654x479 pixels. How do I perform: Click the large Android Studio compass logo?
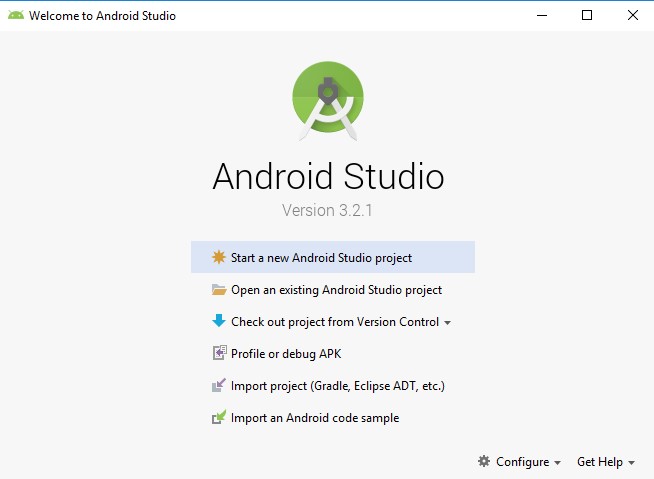(x=328, y=98)
